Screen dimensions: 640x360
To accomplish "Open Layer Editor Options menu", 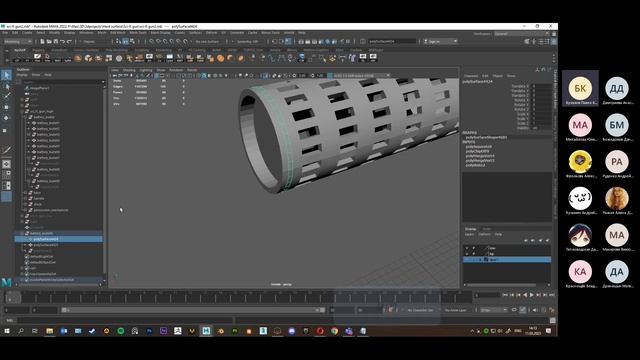I will tap(484, 234).
